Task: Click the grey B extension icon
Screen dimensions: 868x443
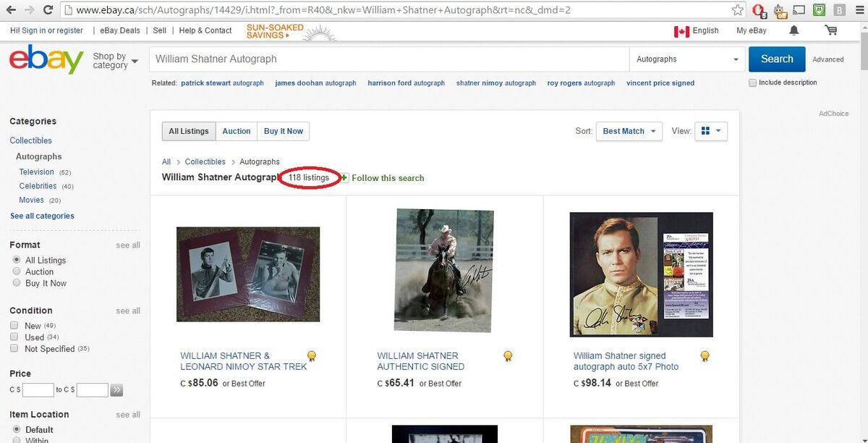Action: (839, 10)
